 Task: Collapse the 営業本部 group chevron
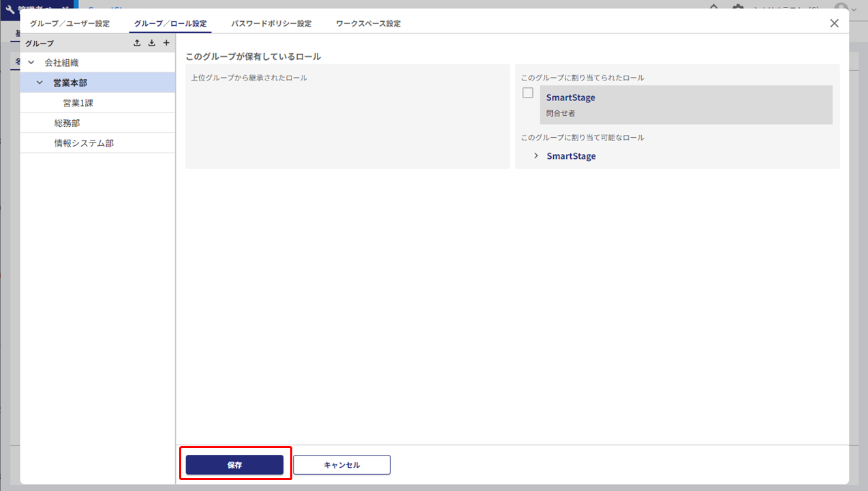(x=40, y=83)
